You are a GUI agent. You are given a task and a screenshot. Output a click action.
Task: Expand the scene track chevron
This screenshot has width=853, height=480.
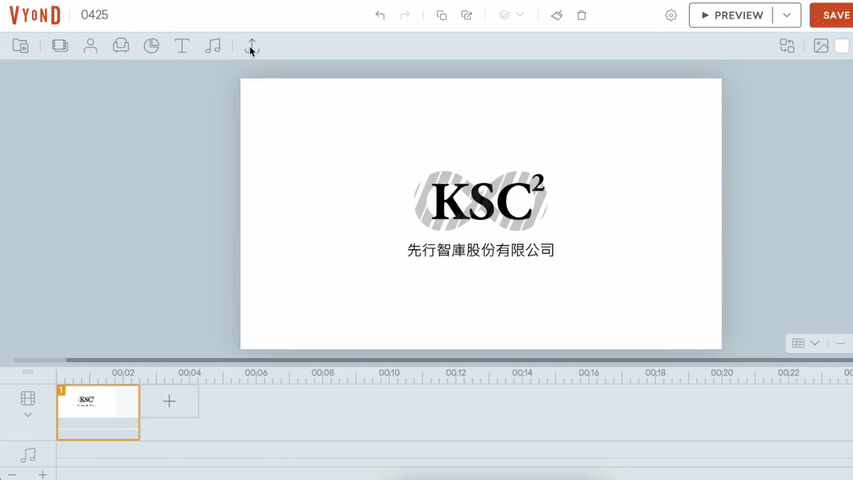(x=28, y=415)
